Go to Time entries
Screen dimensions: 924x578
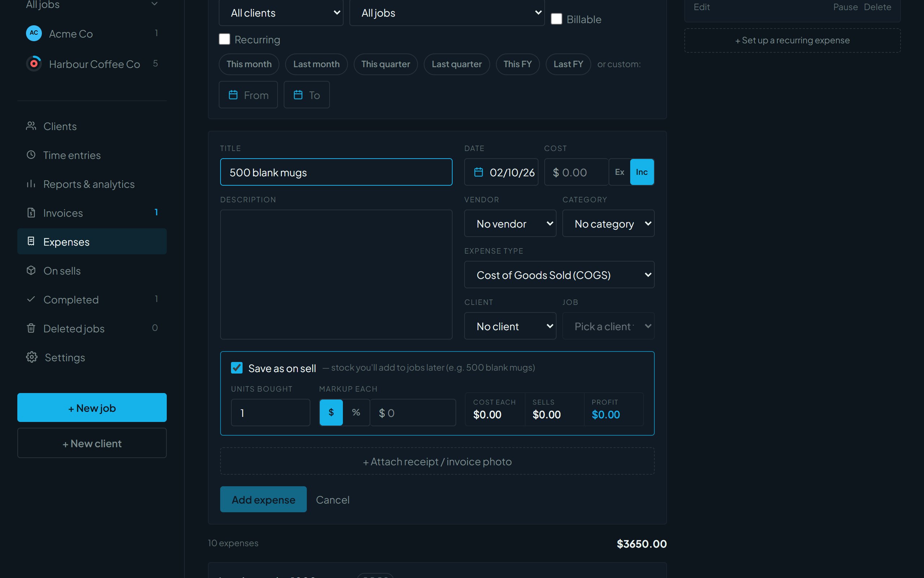92,155
